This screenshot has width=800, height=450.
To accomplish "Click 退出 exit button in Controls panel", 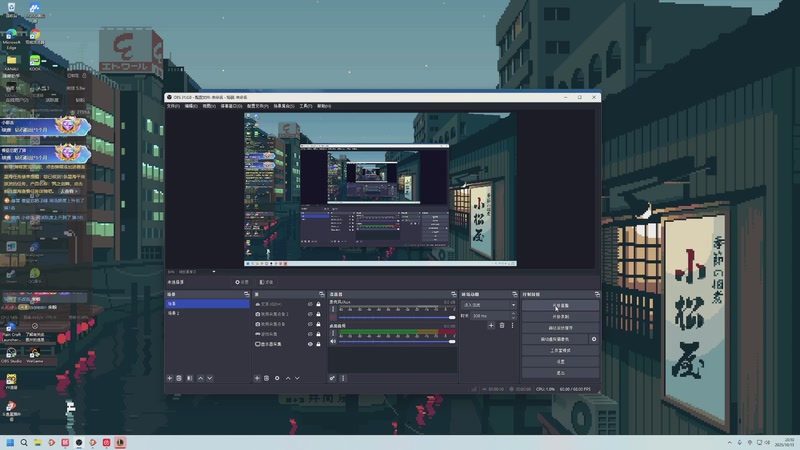I will pyautogui.click(x=560, y=372).
